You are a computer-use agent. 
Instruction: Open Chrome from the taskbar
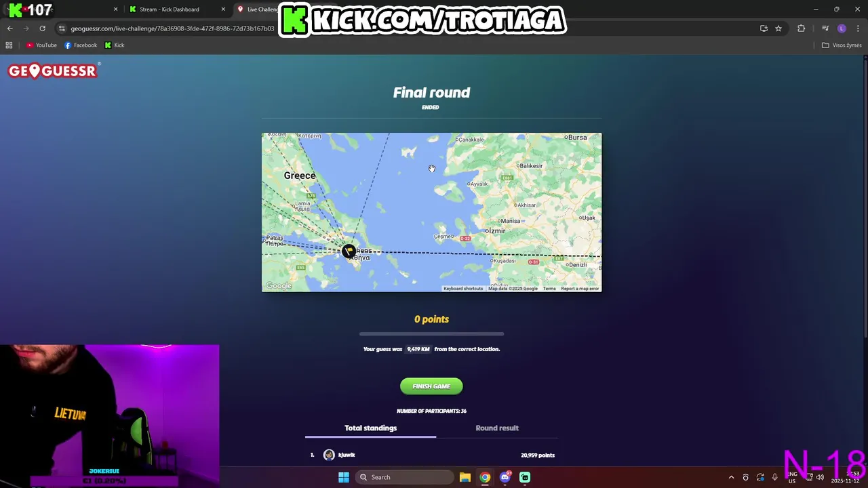click(485, 477)
